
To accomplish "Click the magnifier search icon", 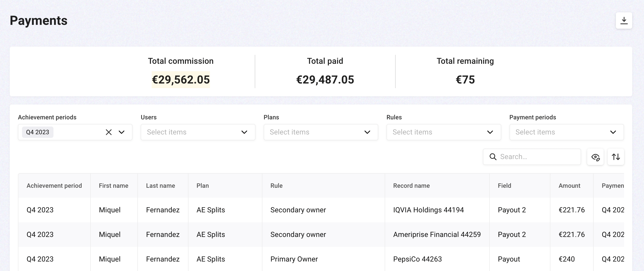I will 493,157.
